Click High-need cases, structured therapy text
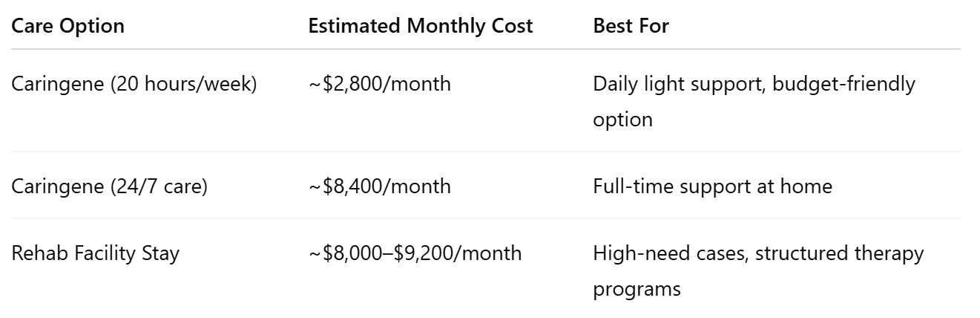This screenshot has width=980, height=318. pos(758,253)
